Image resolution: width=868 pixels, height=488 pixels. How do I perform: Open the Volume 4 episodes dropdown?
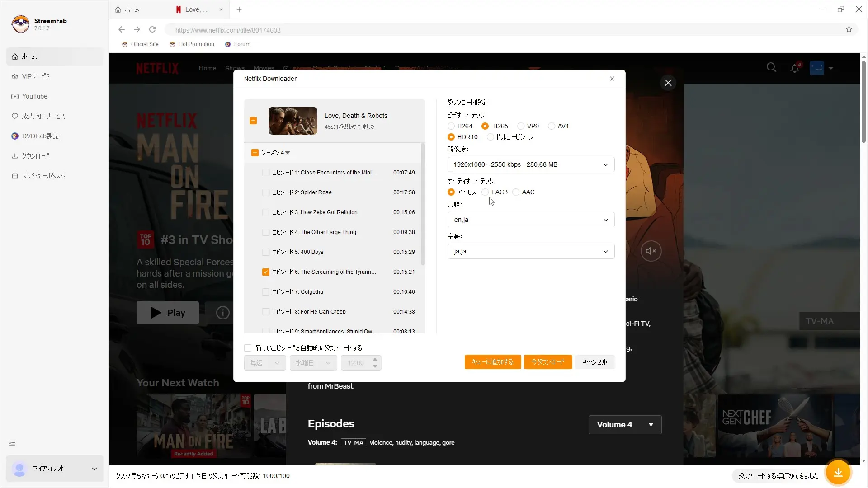click(625, 425)
